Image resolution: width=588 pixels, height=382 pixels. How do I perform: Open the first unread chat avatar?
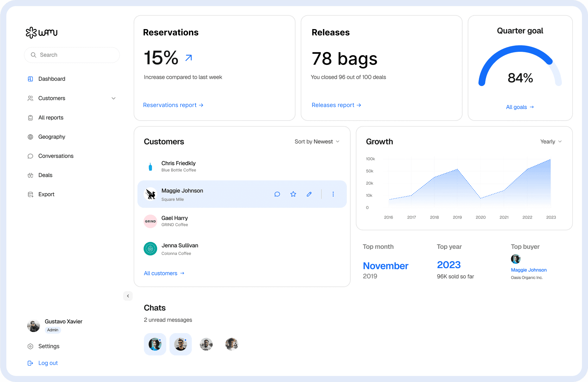(155, 344)
